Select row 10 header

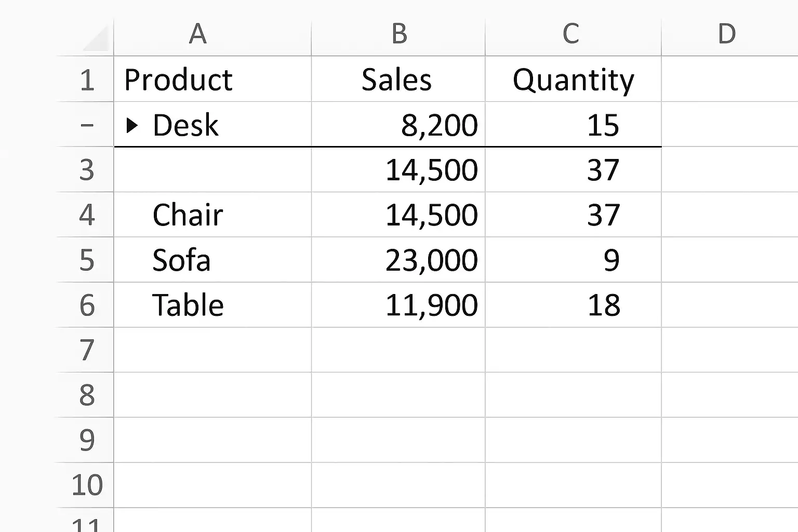click(x=87, y=485)
